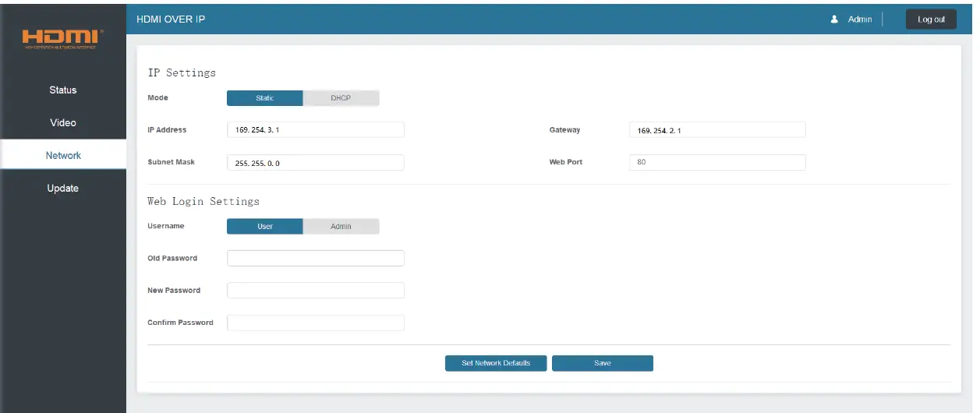Click the Admin user profile icon
The image size is (980, 413).
(x=834, y=19)
